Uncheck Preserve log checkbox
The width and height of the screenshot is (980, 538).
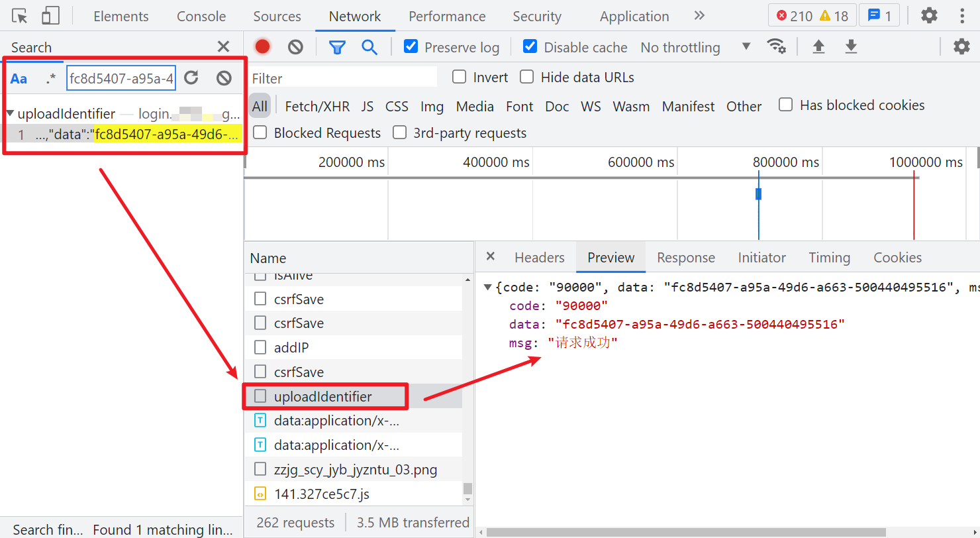(x=411, y=46)
